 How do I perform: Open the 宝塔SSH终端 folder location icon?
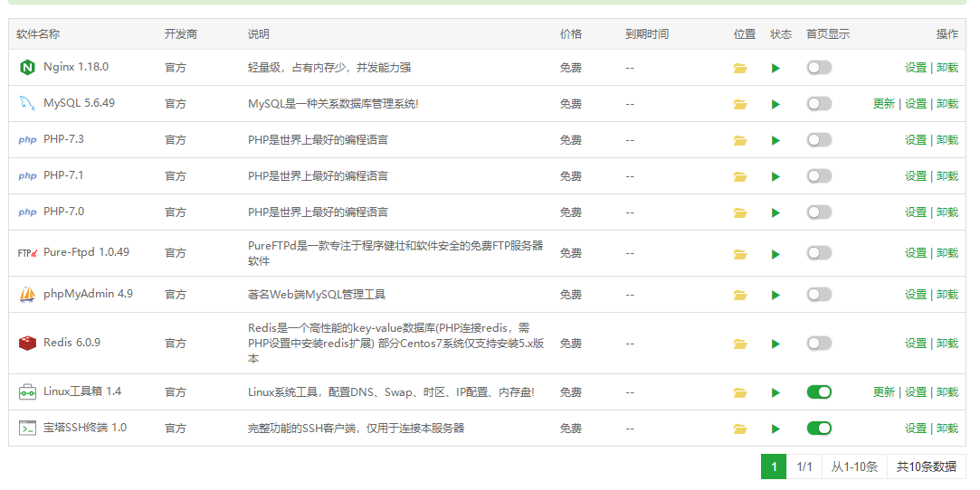coord(740,429)
